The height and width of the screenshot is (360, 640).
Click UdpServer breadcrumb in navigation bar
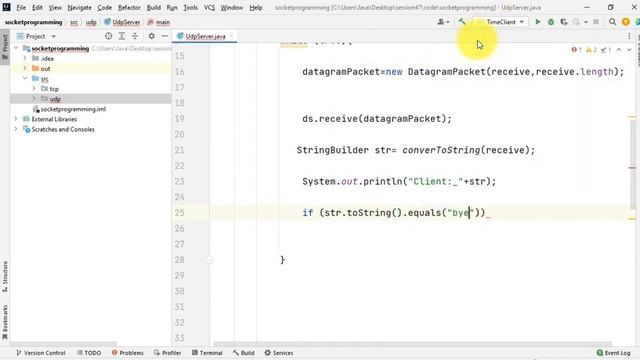point(122,22)
